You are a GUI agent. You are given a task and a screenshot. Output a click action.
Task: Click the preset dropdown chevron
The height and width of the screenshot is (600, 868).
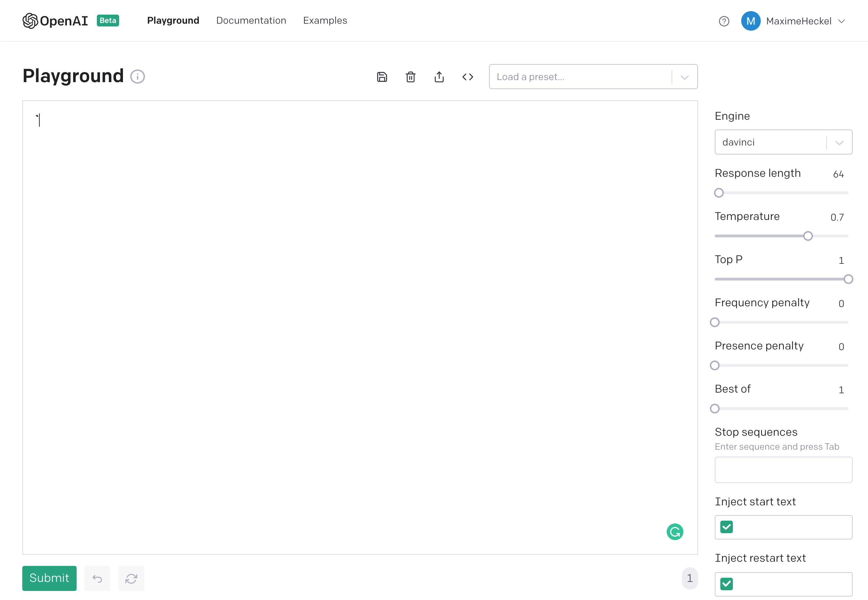685,77
